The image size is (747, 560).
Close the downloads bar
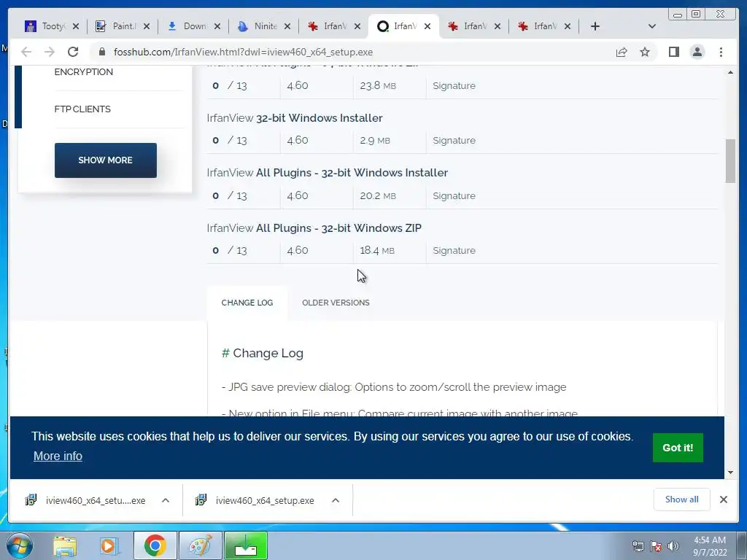point(723,499)
